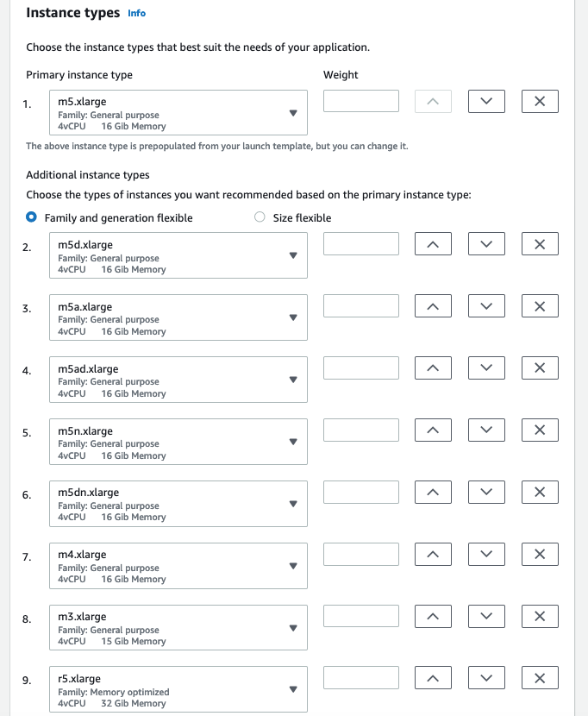Move m5a.xlarge up in the list
Screen dimensions: 588x716
click(433, 305)
